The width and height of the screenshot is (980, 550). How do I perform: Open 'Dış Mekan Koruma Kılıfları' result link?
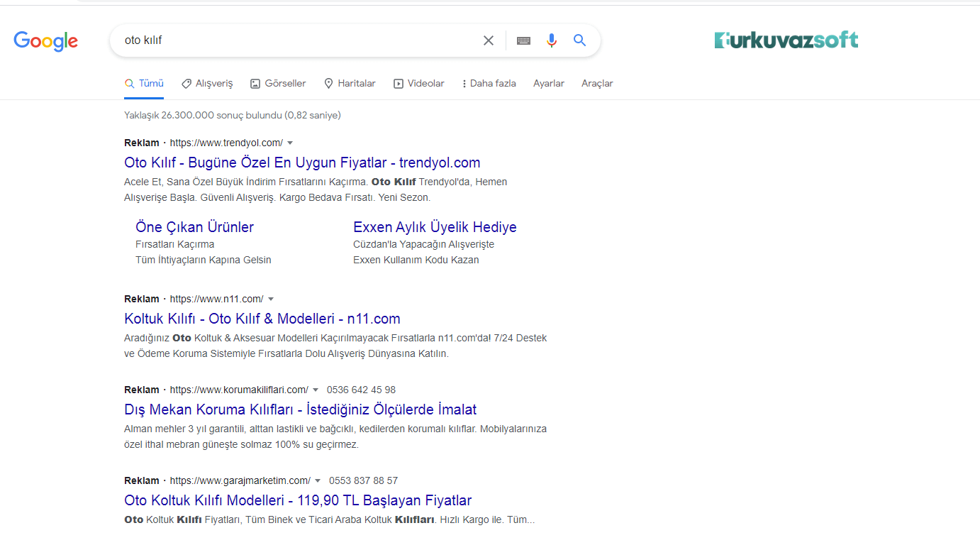[x=300, y=409]
